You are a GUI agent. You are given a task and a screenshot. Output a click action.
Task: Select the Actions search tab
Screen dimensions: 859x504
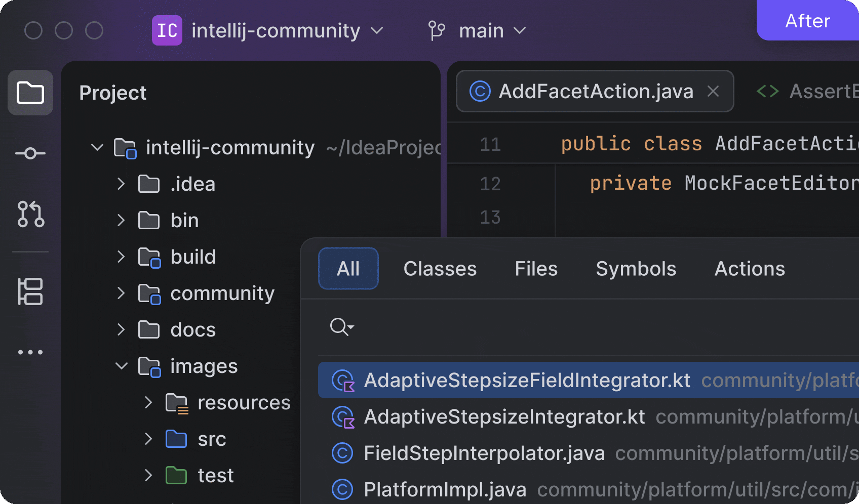pos(750,269)
